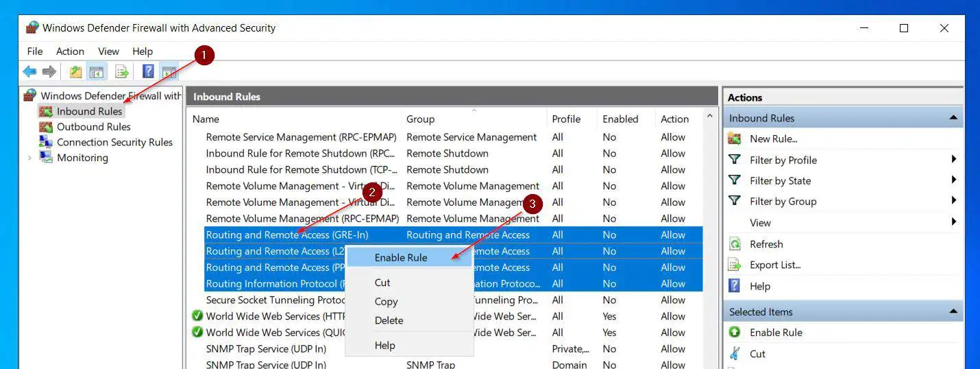980x369 pixels.
Task: Choose Cut in the context menu
Action: 409,283
